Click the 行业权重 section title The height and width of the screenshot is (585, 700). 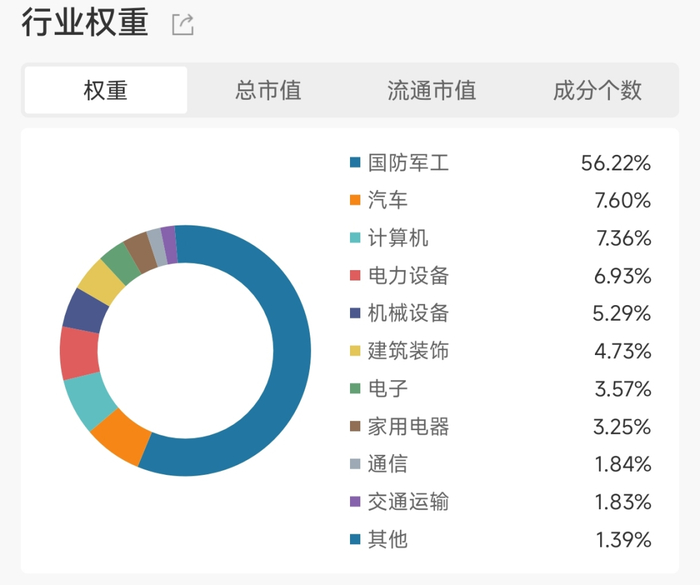point(85,24)
